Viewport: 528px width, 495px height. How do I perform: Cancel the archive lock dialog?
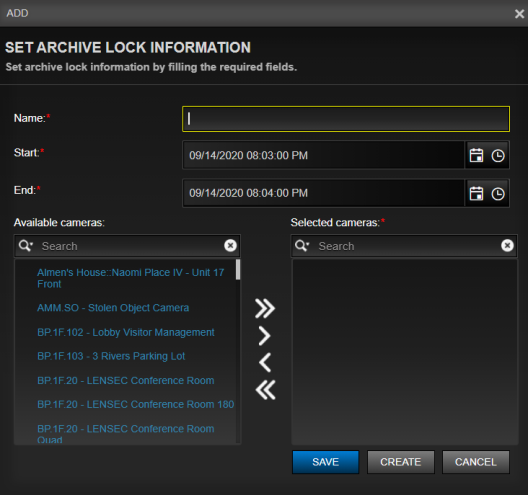pyautogui.click(x=475, y=462)
